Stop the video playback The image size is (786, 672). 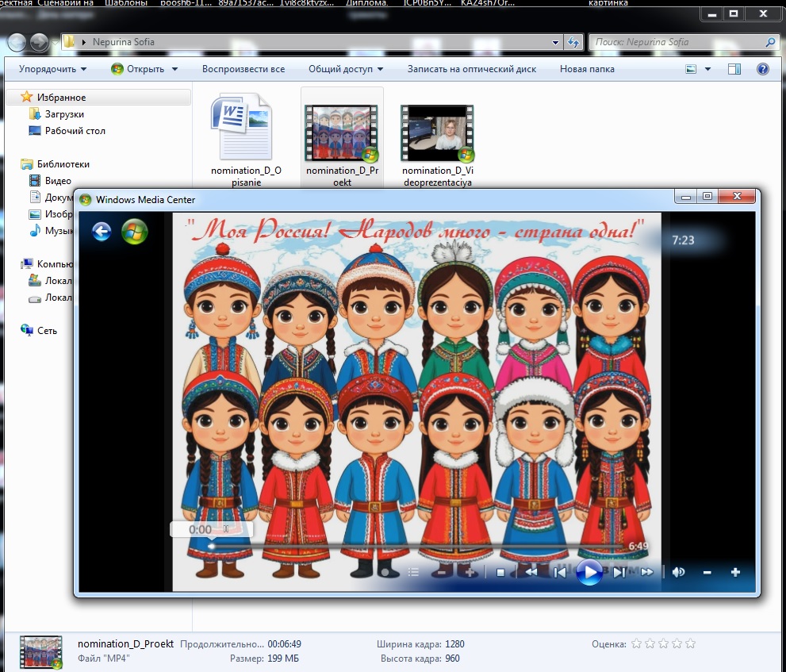(x=500, y=572)
